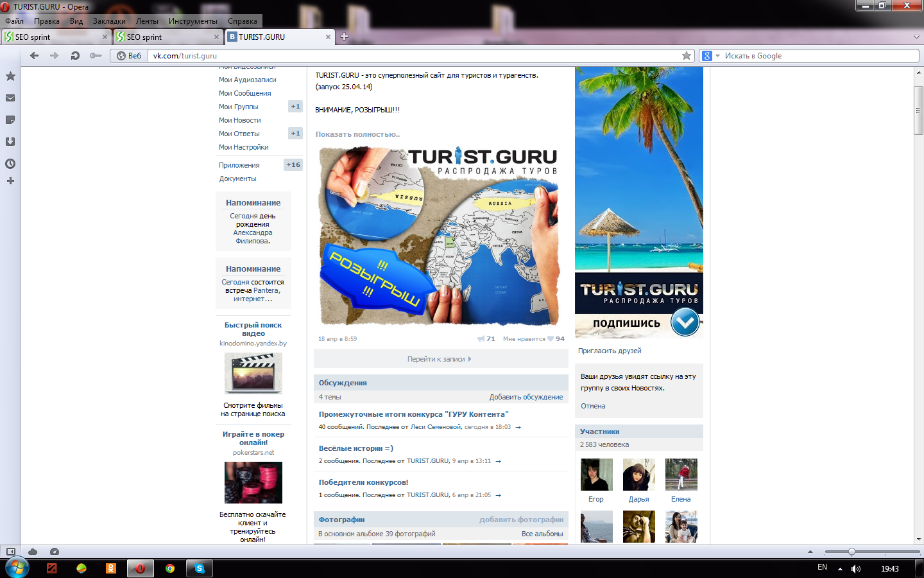Open member Егор's avatar thumbnail
This screenshot has width=924, height=578.
pyautogui.click(x=597, y=475)
